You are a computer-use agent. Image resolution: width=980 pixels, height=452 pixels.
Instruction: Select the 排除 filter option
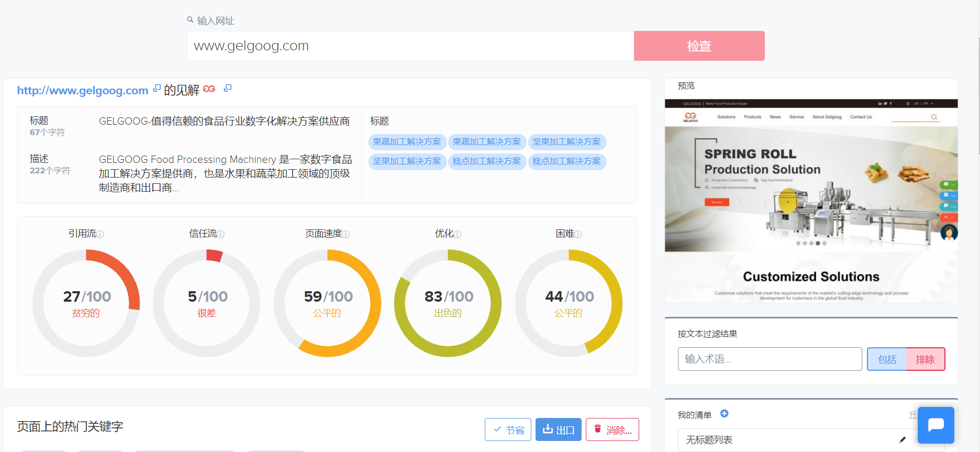coord(926,359)
